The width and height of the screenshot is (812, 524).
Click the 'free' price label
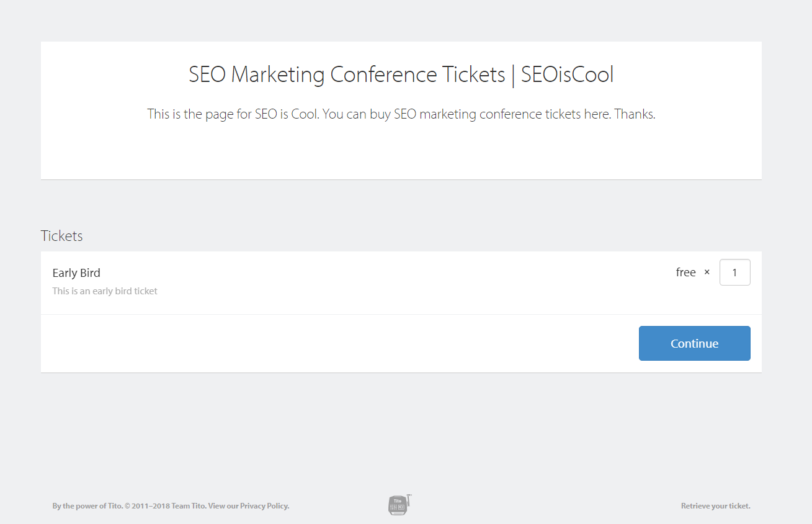(685, 273)
